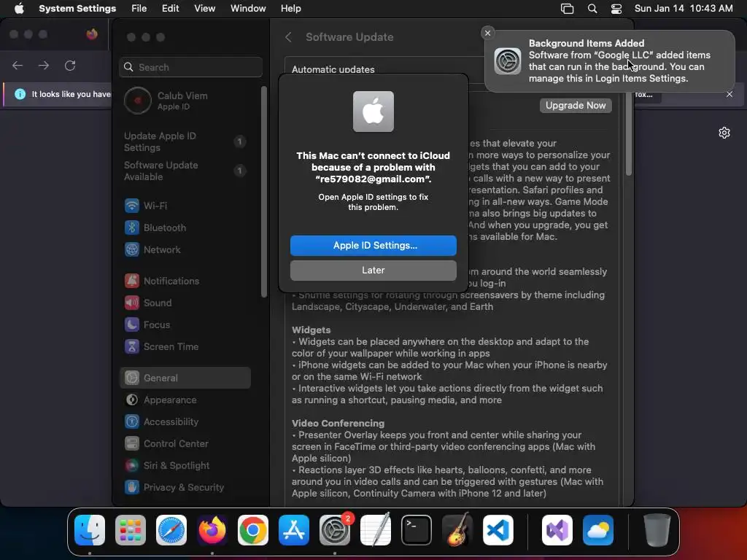Close the Background Items Added notification

point(487,33)
